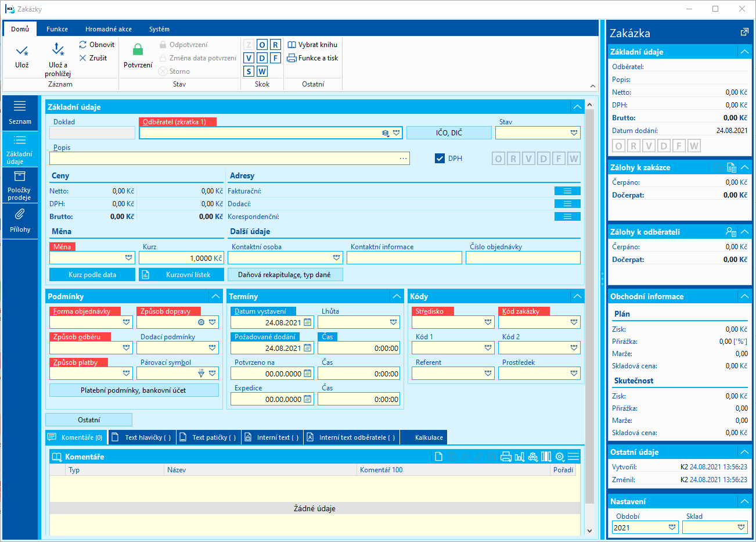Open the Stav dropdown
The height and width of the screenshot is (542, 756).
(x=574, y=133)
